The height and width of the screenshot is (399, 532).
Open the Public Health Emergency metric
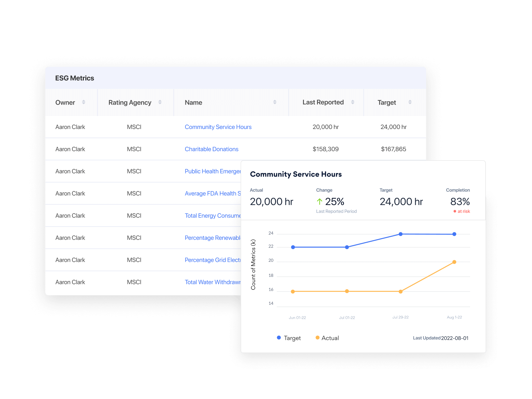click(212, 171)
